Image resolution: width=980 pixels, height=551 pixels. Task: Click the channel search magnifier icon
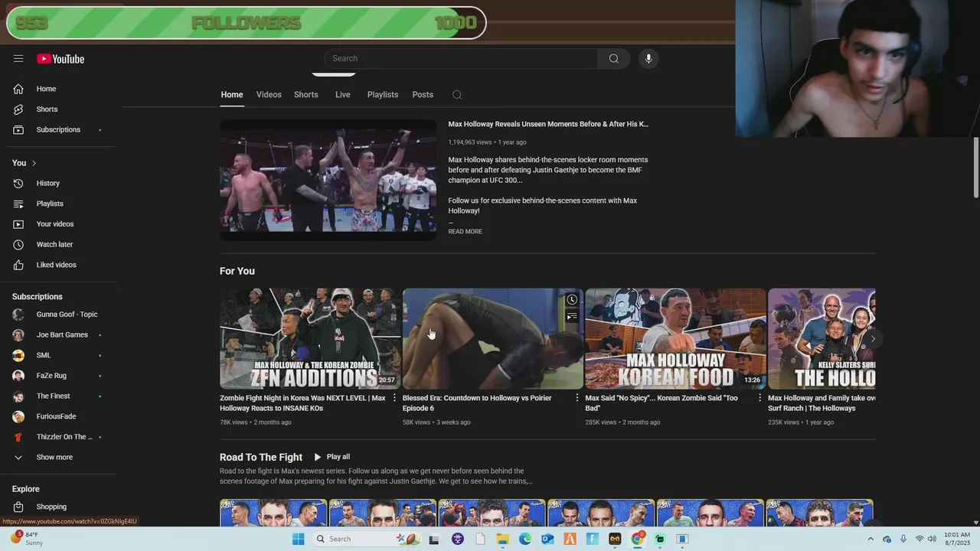click(x=457, y=95)
